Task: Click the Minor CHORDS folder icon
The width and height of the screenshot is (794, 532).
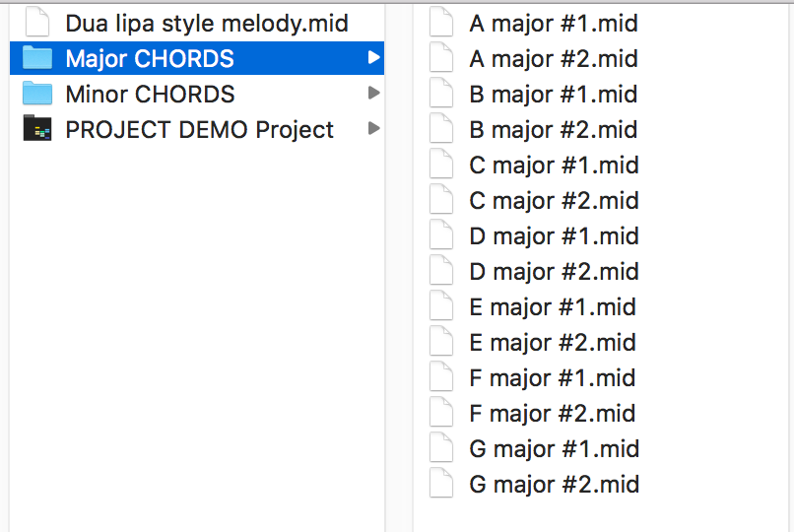Action: point(37,95)
